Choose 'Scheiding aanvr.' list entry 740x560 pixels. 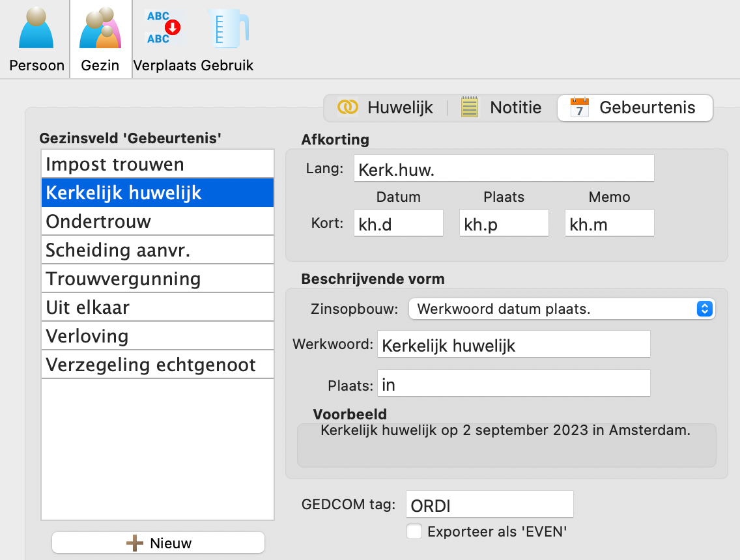point(158,250)
